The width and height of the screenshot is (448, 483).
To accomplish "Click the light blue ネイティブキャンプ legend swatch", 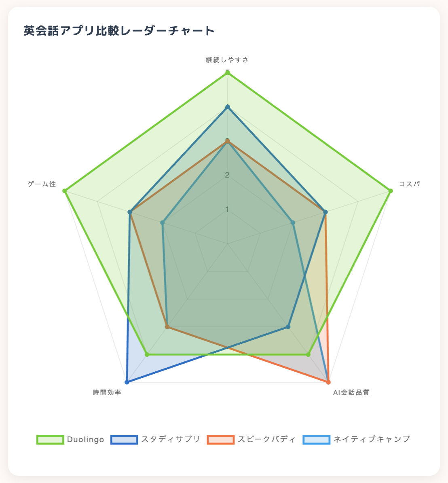I will pyautogui.click(x=317, y=439).
